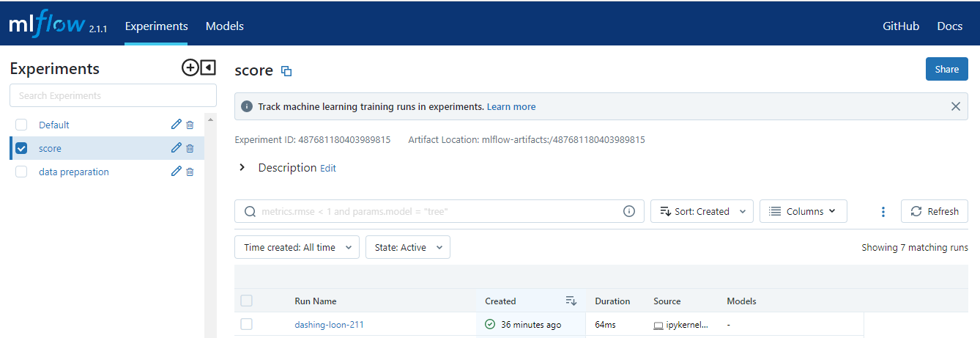This screenshot has height=338, width=980.
Task: Check the Default experiment checkbox
Action: pyautogui.click(x=21, y=125)
